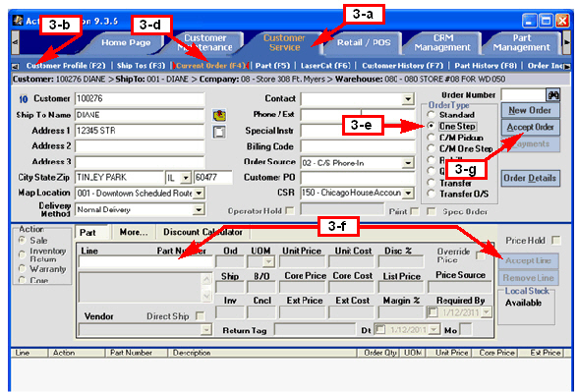
Task: Click the Special Instr field
Action: point(358,131)
